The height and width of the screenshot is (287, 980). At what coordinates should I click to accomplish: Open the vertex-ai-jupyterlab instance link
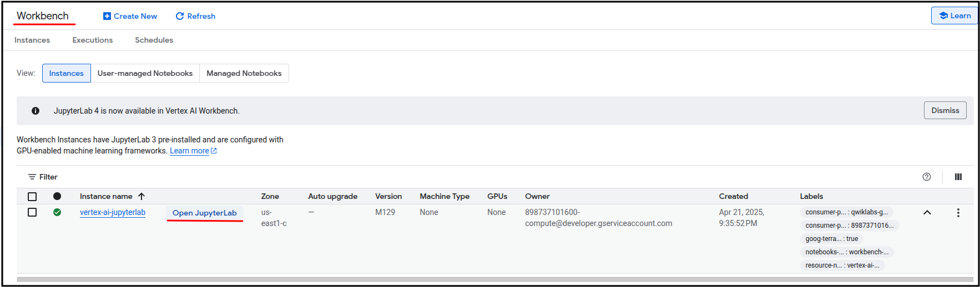[113, 212]
